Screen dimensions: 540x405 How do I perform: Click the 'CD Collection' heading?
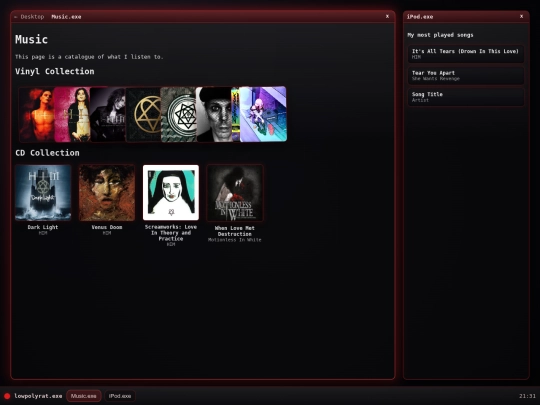coord(48,153)
